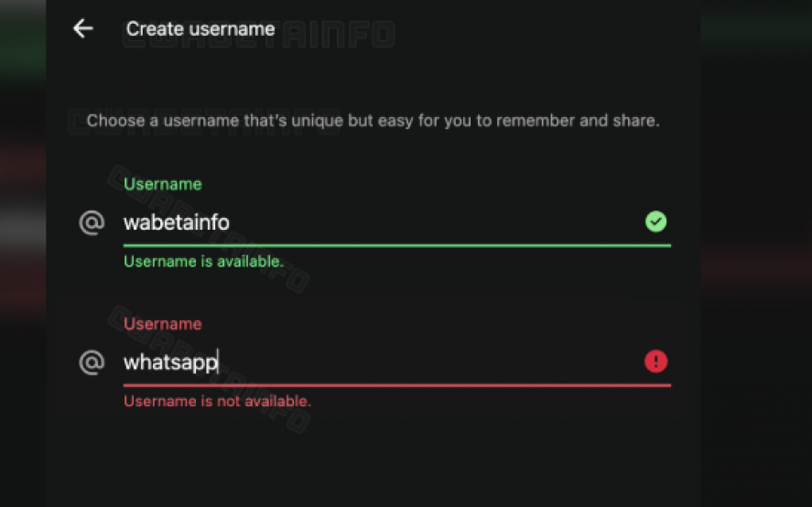Focus the wabetainfo username field

coord(366,222)
